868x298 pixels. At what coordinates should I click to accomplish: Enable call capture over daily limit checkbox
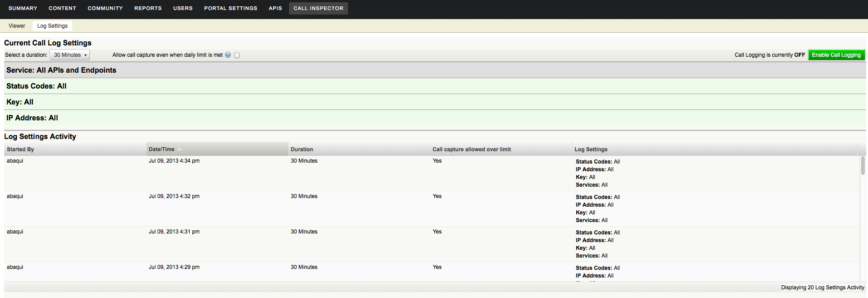[x=237, y=55]
